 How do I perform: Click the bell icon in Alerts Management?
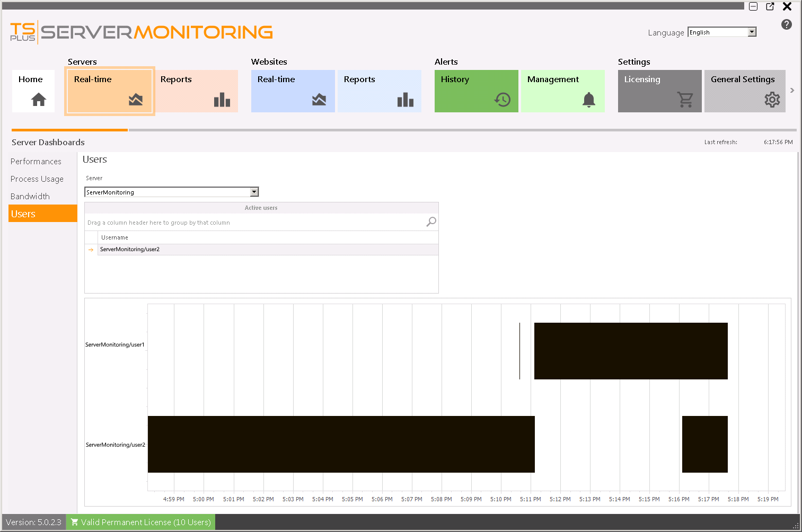(588, 99)
